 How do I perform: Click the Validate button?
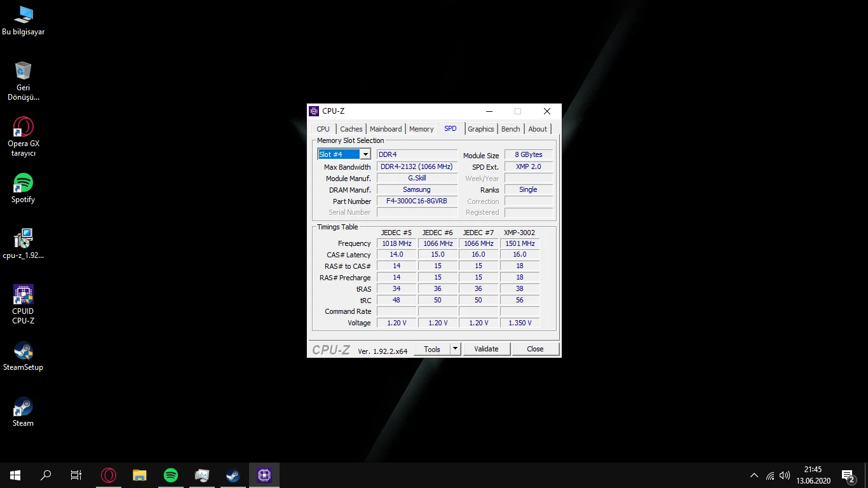[486, 348]
